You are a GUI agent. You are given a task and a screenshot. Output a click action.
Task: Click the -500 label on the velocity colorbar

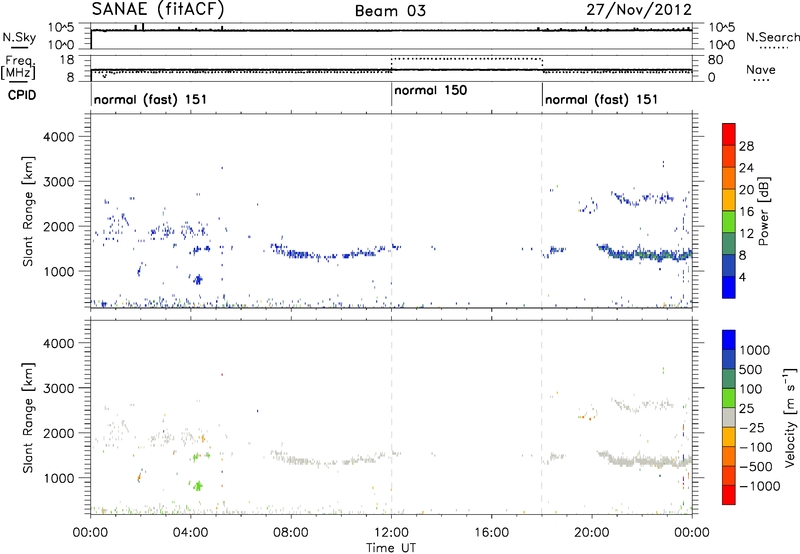[x=755, y=467]
